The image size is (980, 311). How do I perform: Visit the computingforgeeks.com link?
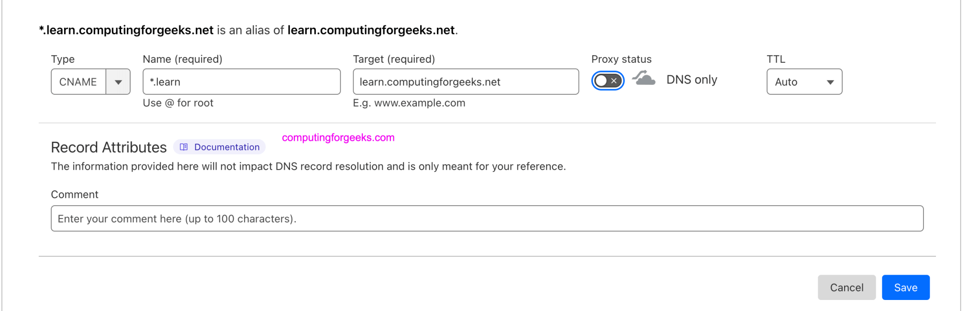click(337, 138)
